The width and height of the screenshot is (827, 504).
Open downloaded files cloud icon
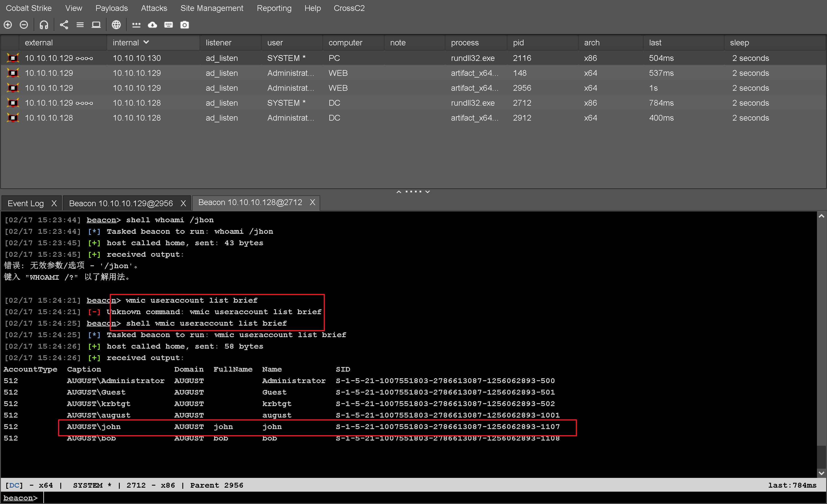(x=152, y=25)
